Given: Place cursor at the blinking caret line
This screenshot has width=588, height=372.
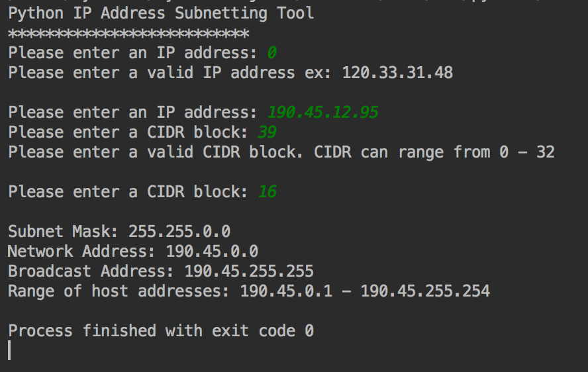Looking at the screenshot, I should 9,350.
